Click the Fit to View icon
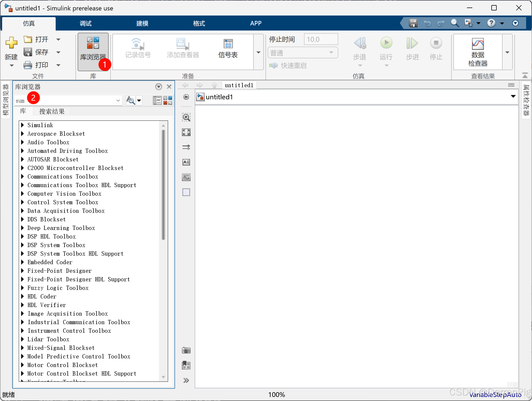 click(x=186, y=132)
